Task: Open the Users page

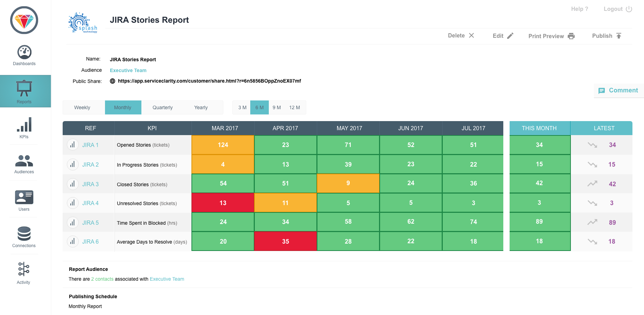Action: coord(24,201)
